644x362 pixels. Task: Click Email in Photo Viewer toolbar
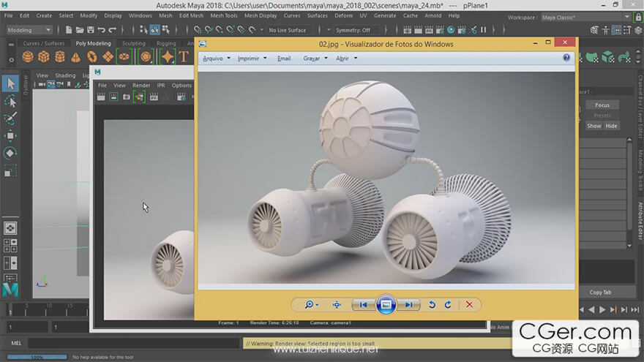point(284,59)
